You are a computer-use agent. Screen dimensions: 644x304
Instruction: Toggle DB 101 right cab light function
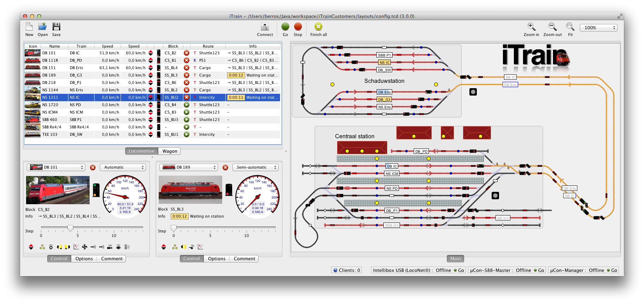click(67, 247)
